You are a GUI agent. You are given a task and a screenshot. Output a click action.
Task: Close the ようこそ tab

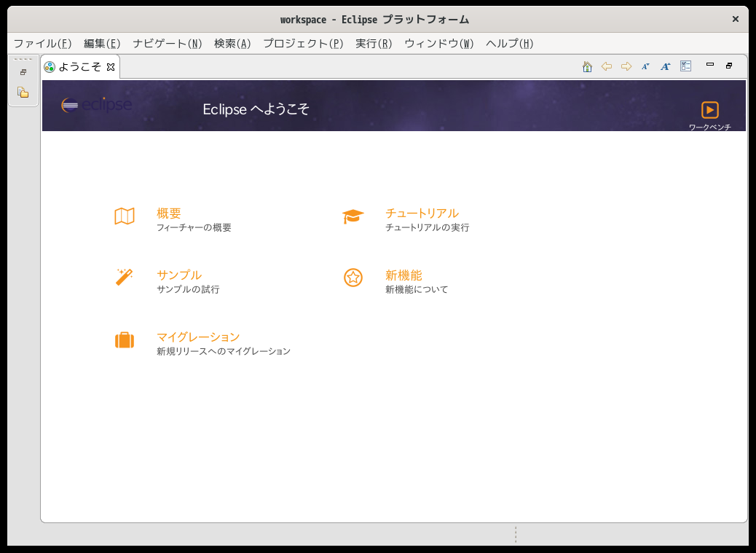[x=111, y=67]
